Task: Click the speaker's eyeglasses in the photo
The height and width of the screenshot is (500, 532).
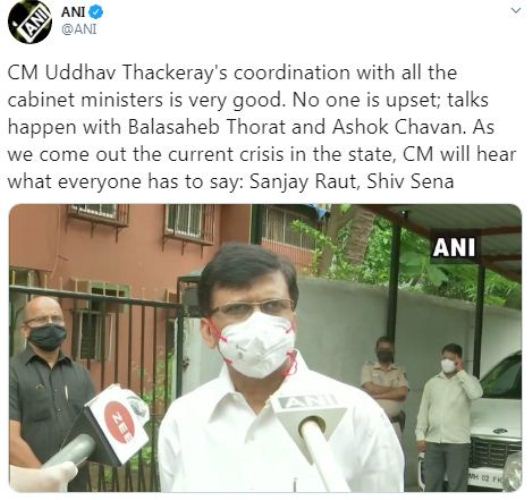Action: pos(253,307)
